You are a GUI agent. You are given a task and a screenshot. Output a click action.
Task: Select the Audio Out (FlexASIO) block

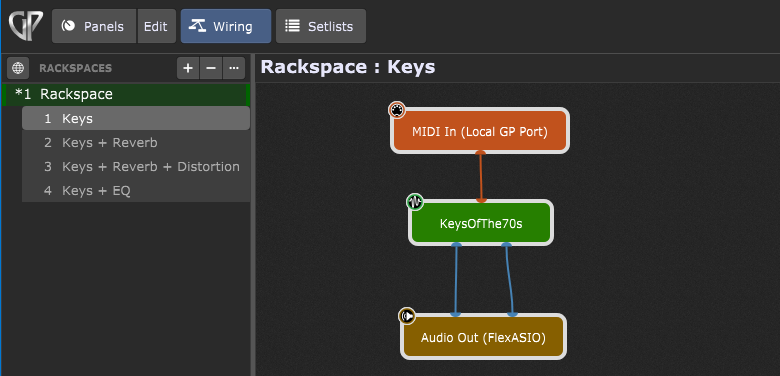click(484, 338)
